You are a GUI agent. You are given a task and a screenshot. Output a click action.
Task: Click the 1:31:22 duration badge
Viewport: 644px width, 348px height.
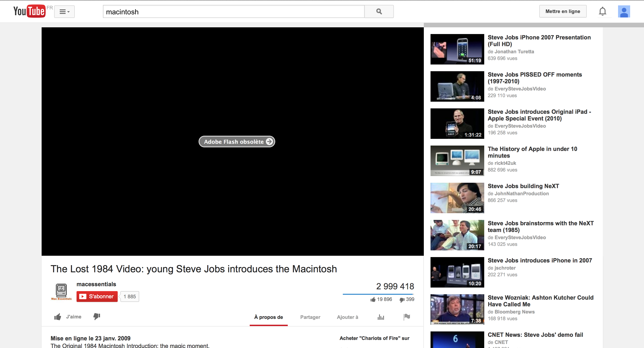coord(473,135)
